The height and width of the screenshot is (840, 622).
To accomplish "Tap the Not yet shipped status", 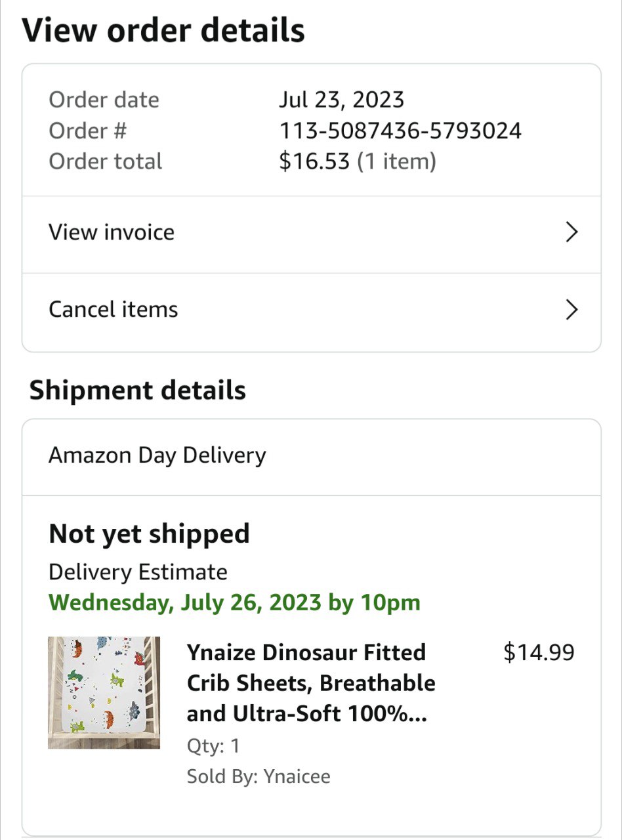I will pos(149,534).
